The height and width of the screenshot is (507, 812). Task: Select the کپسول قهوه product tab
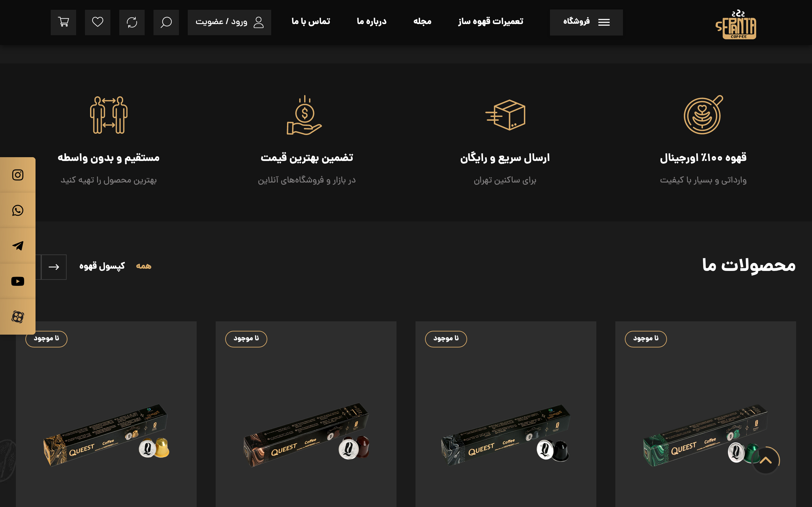click(102, 266)
